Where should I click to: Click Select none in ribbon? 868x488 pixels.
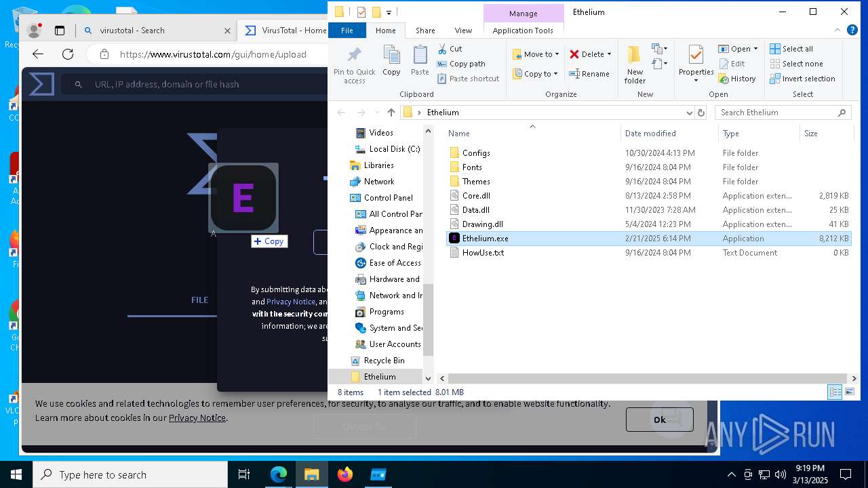pos(796,64)
